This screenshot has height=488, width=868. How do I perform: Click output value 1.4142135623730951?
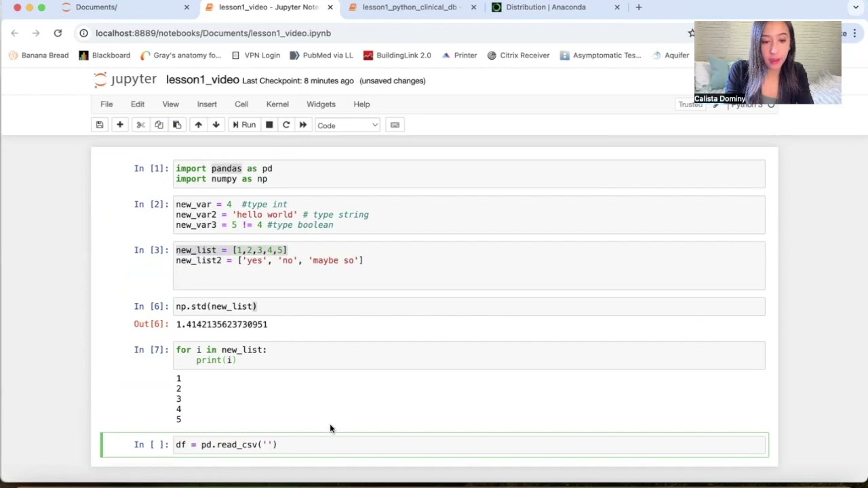(x=222, y=325)
